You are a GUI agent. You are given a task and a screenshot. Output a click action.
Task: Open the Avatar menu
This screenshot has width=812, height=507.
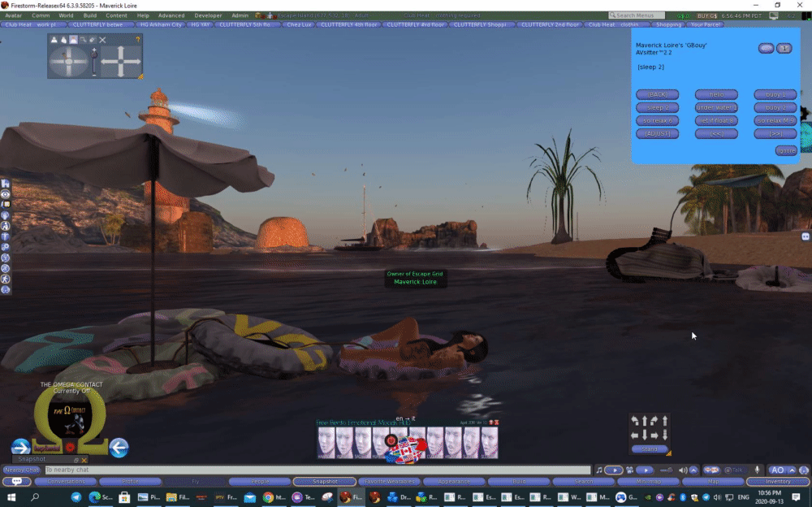click(13, 15)
